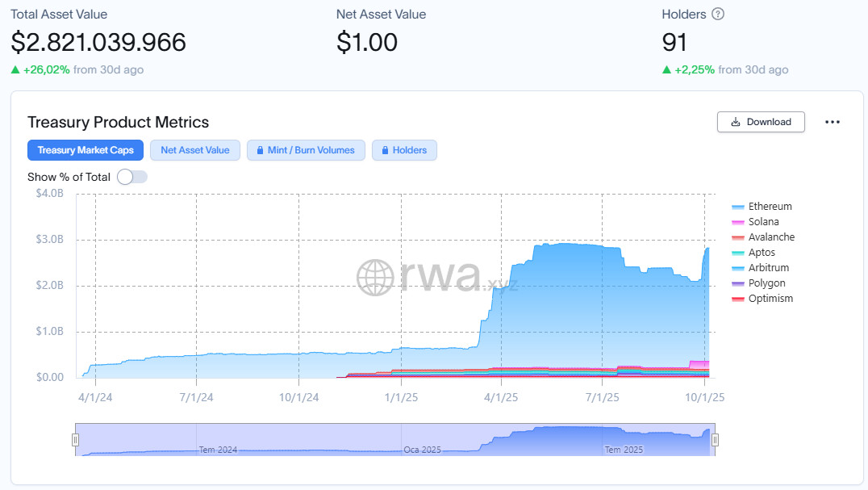Open the locked Holders tab

click(x=404, y=150)
